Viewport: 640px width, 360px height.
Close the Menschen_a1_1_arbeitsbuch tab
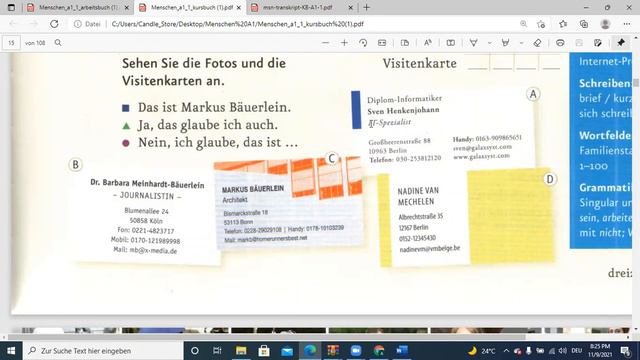pyautogui.click(x=127, y=7)
